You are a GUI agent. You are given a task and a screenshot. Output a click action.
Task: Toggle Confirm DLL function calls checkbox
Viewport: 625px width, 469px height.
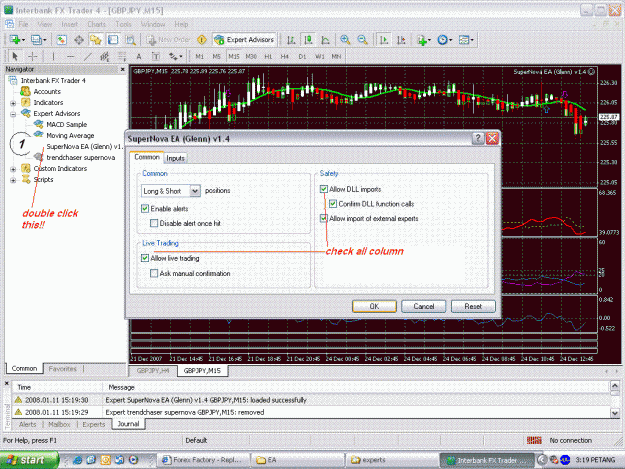333,204
